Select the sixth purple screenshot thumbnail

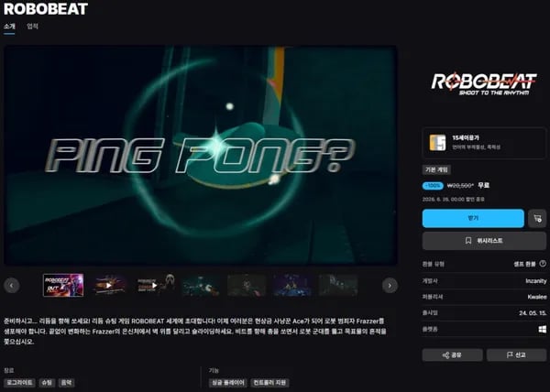pos(292,285)
